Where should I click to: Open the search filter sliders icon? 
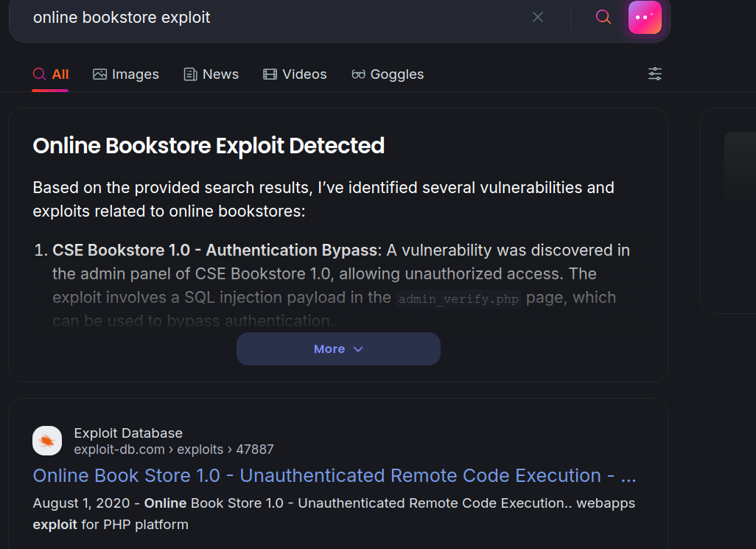(x=654, y=74)
